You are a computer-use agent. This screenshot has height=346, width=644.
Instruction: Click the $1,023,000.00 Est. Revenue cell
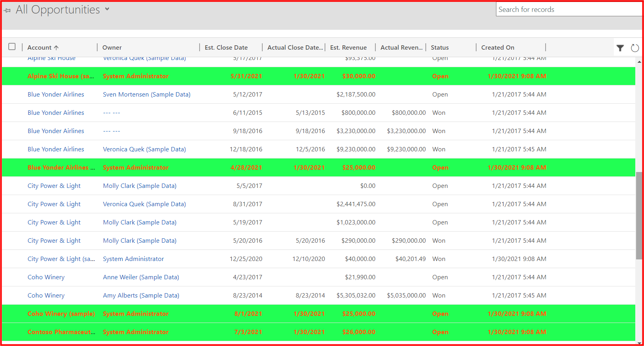click(356, 222)
